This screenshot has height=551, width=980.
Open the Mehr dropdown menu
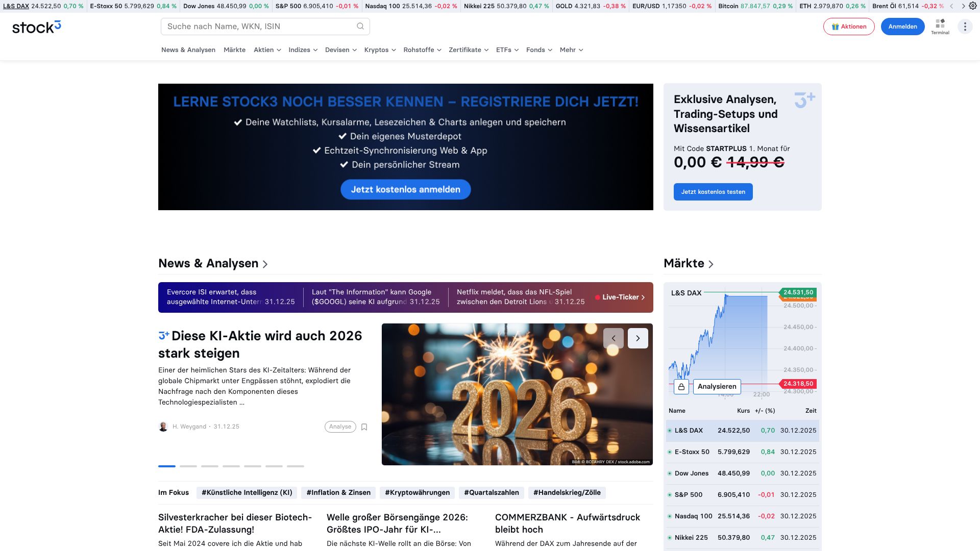pyautogui.click(x=571, y=50)
